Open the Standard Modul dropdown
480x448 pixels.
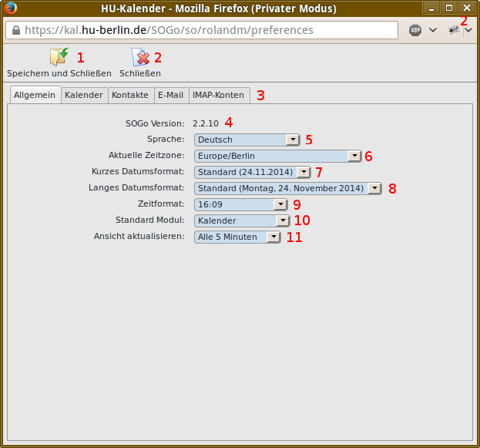coord(240,221)
